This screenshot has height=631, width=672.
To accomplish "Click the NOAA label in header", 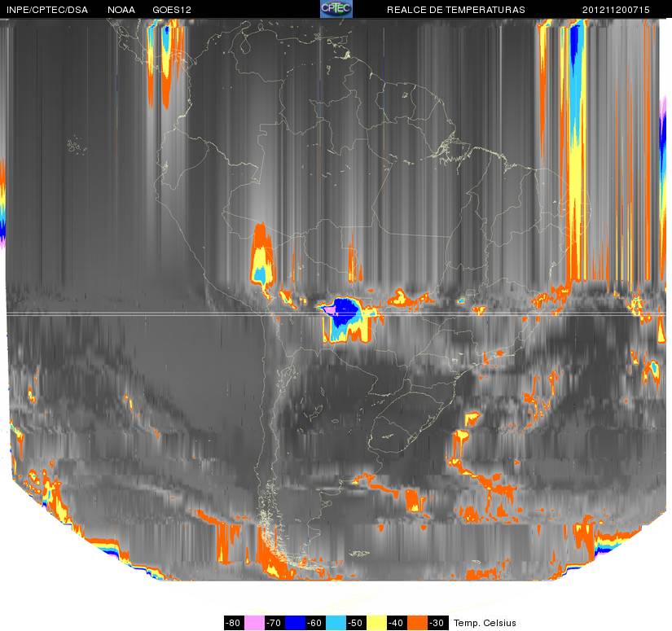I will [121, 10].
